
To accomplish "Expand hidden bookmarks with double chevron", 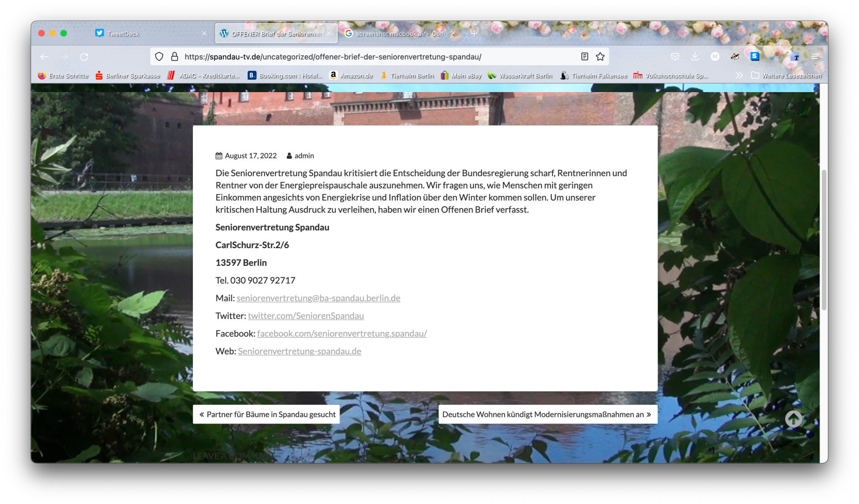I will [x=739, y=76].
